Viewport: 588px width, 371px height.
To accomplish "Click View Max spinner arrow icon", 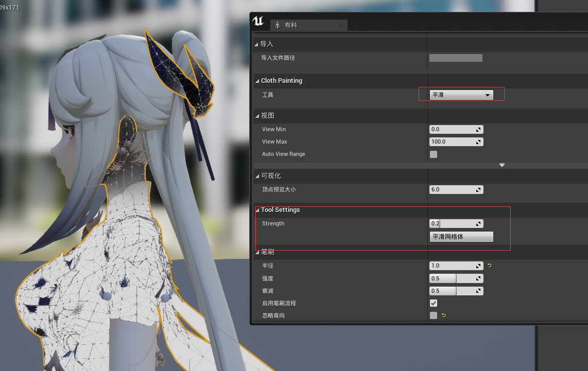I will [478, 142].
